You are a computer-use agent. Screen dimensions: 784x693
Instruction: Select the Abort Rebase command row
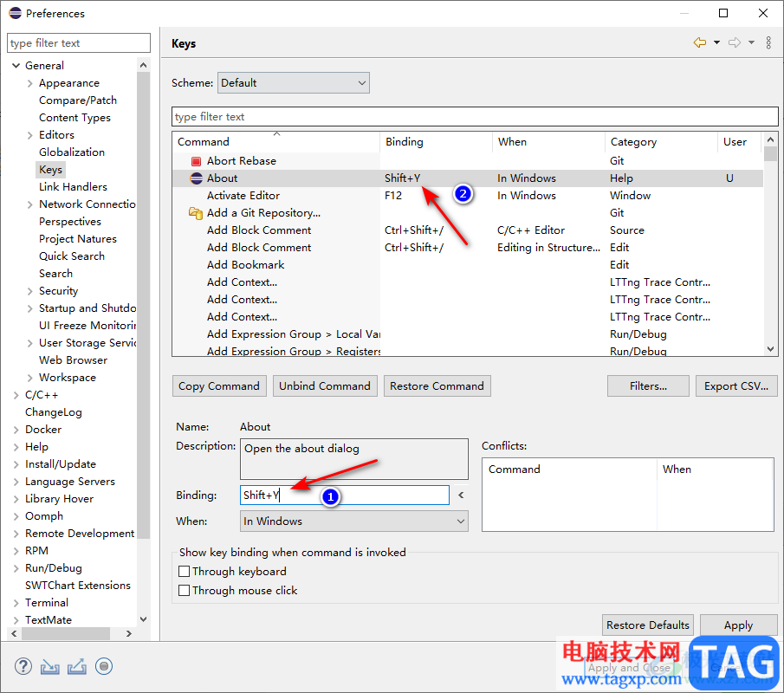(468, 161)
